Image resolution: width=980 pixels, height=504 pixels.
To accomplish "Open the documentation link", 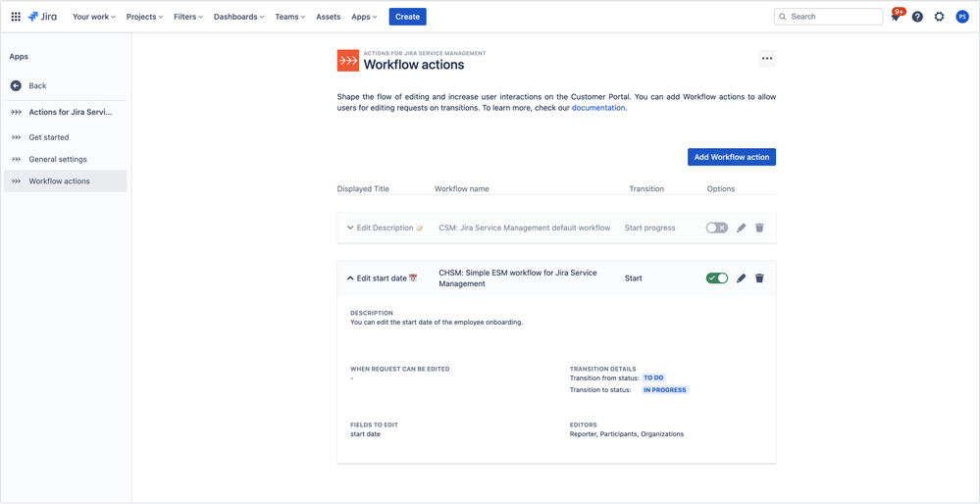I will (x=598, y=108).
